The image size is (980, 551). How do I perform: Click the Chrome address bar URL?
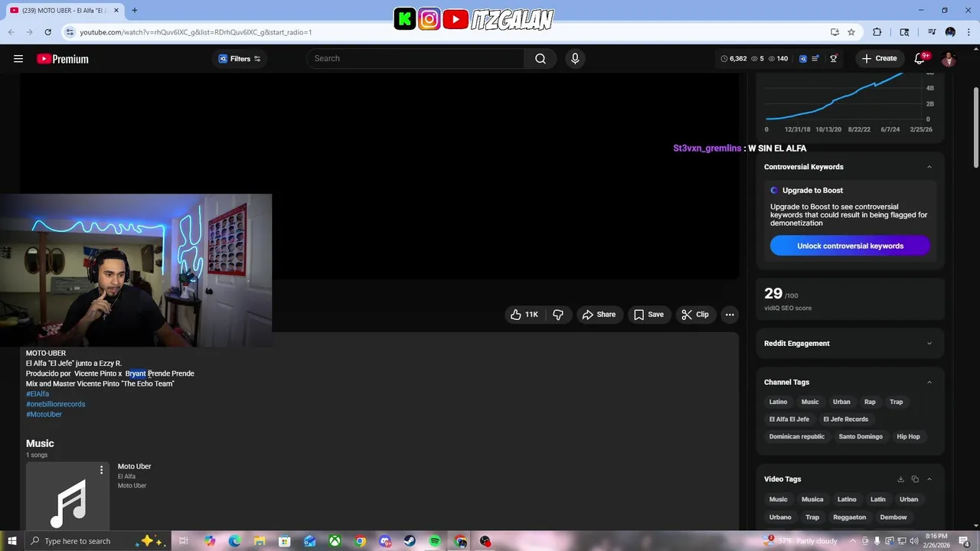(x=196, y=32)
